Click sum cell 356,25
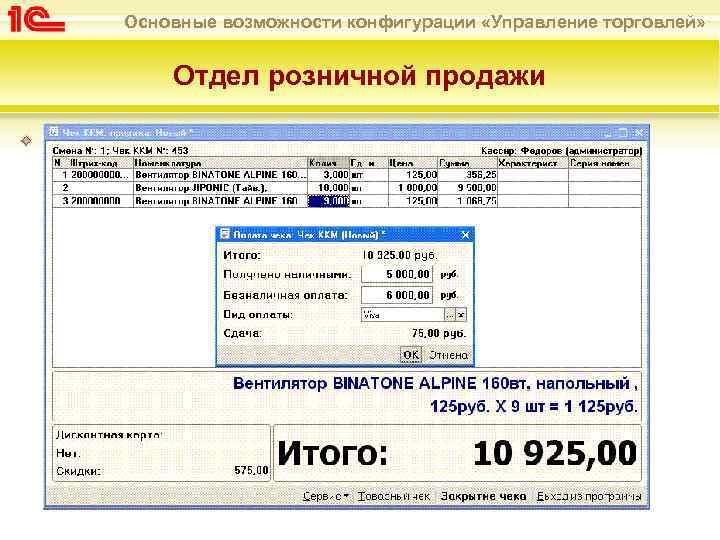This screenshot has height=540, width=720. click(467, 175)
